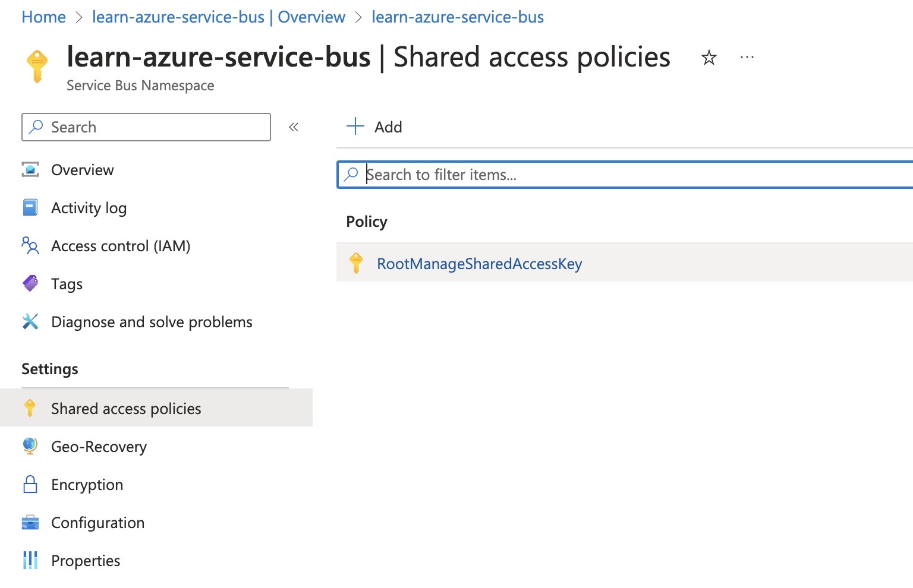This screenshot has height=588, width=913.
Task: Go to the Home breadcrumb
Action: tap(43, 17)
